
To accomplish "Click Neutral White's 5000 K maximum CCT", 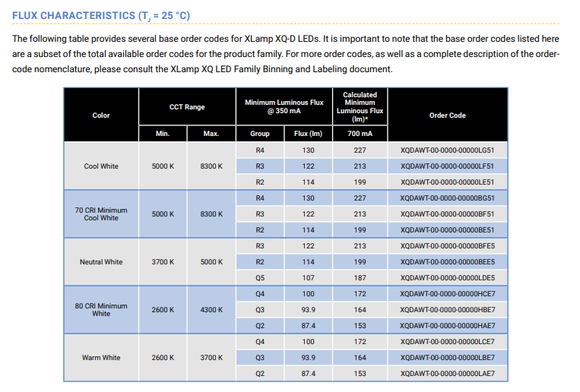I will pos(211,262).
